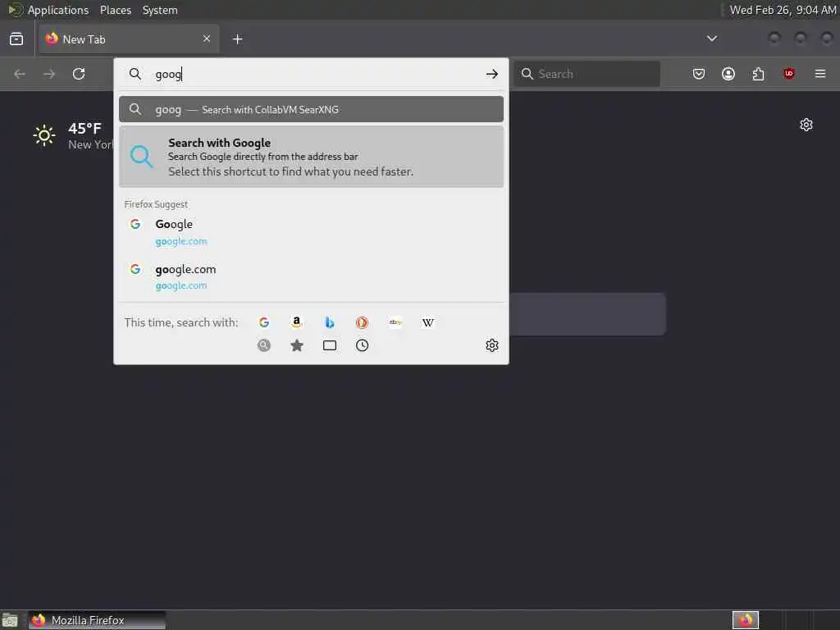Image resolution: width=840 pixels, height=630 pixels.
Task: Switch to Mozilla Firefox taskbar button
Action: (x=97, y=620)
